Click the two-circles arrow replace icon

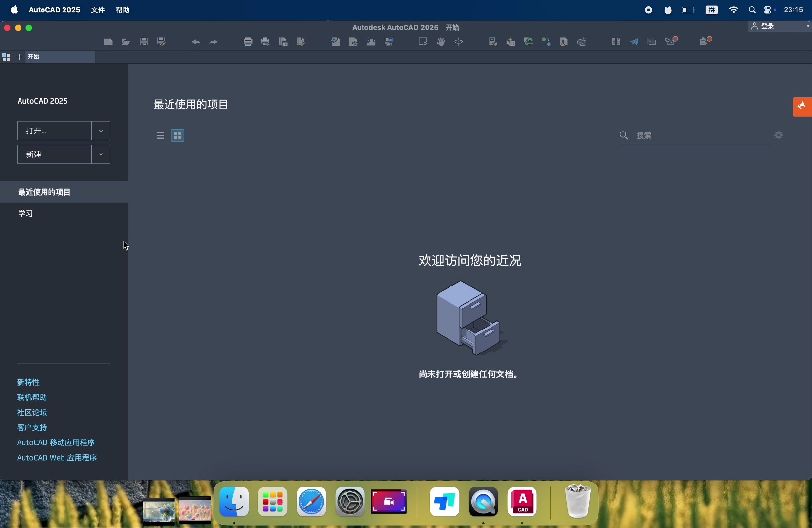(x=547, y=42)
